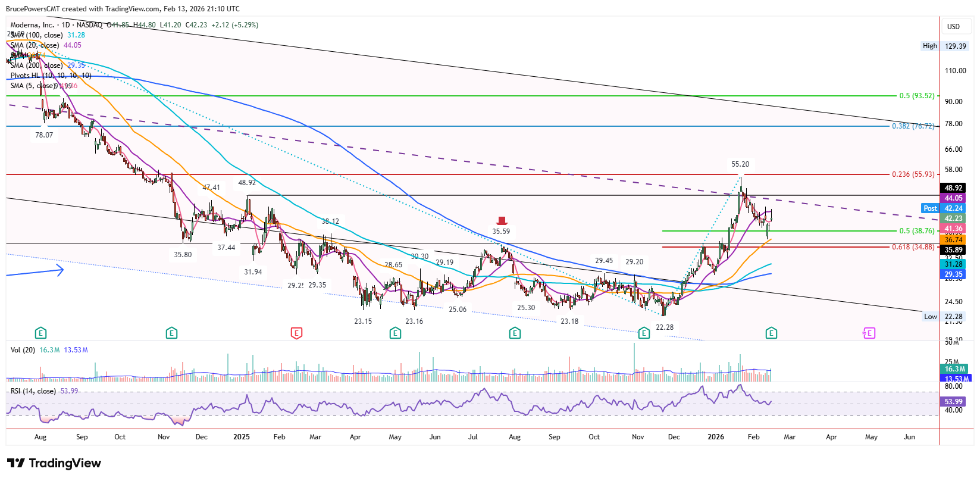Click the 31.94 pivot low label
980x481 pixels.
253,272
